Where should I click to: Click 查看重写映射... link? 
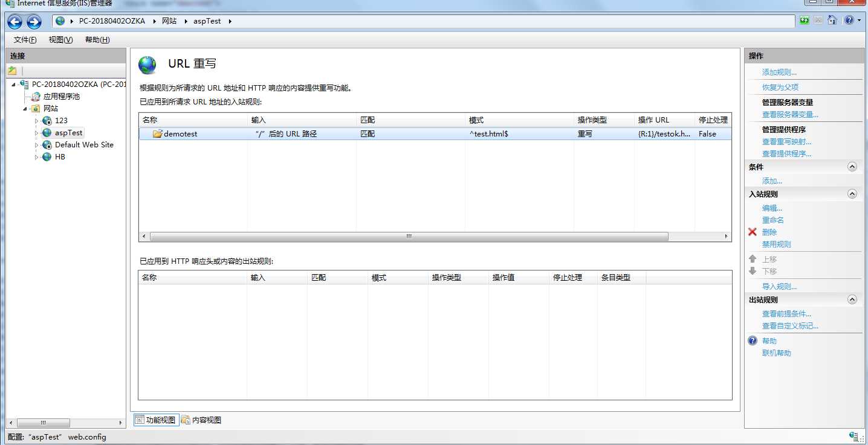tap(786, 142)
